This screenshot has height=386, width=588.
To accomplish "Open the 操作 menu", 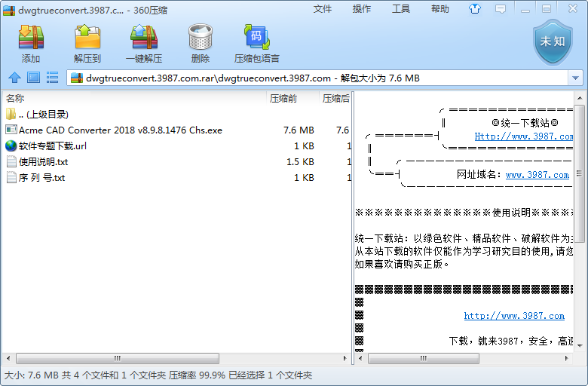I will click(x=362, y=8).
